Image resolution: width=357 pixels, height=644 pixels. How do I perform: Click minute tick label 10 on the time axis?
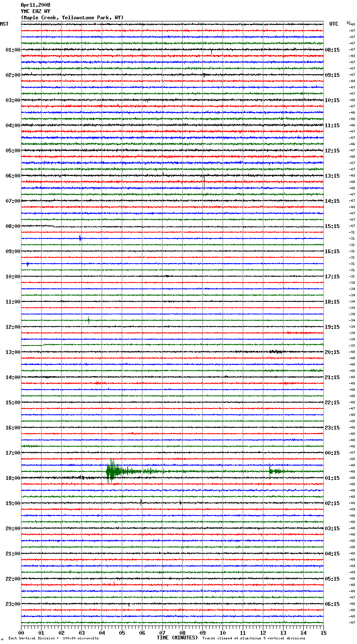(x=223, y=633)
